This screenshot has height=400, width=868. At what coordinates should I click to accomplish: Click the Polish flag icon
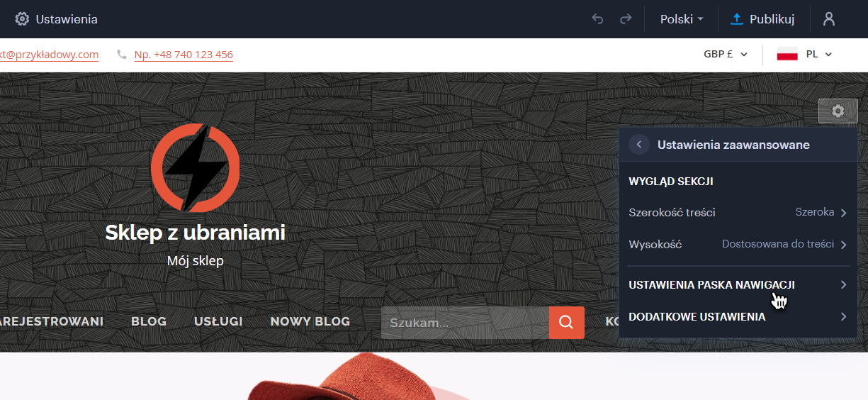pos(787,54)
